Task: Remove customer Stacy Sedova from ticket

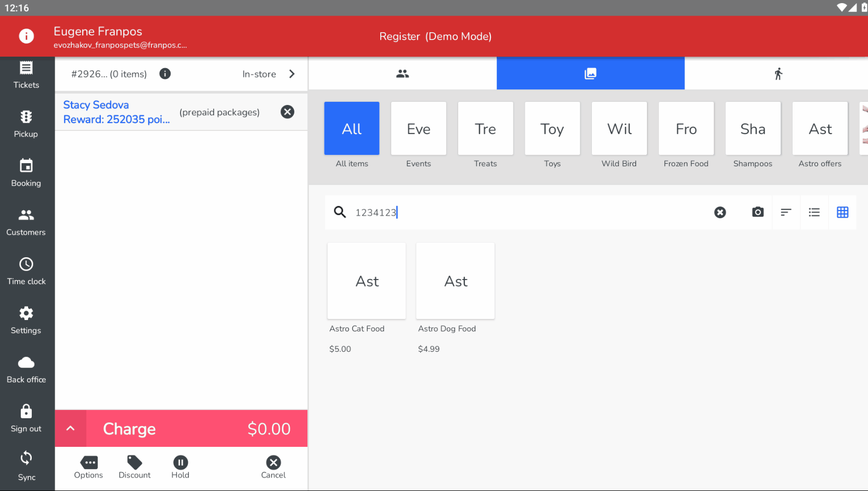Action: click(288, 112)
